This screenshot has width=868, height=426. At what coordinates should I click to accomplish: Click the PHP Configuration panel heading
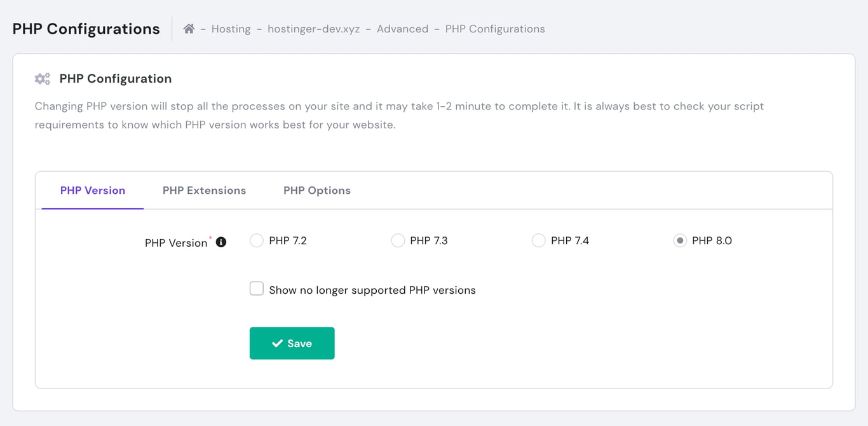tap(115, 78)
